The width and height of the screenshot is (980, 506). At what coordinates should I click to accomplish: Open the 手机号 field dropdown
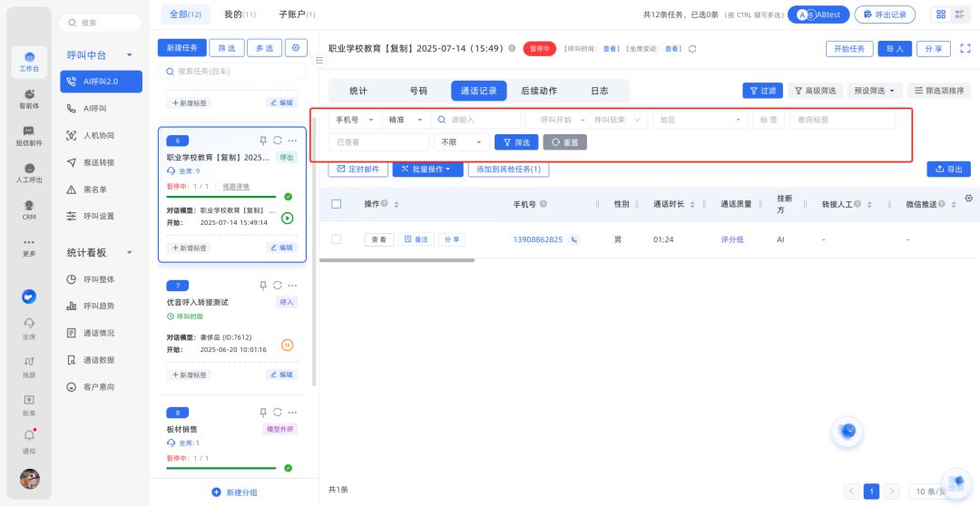click(x=354, y=120)
